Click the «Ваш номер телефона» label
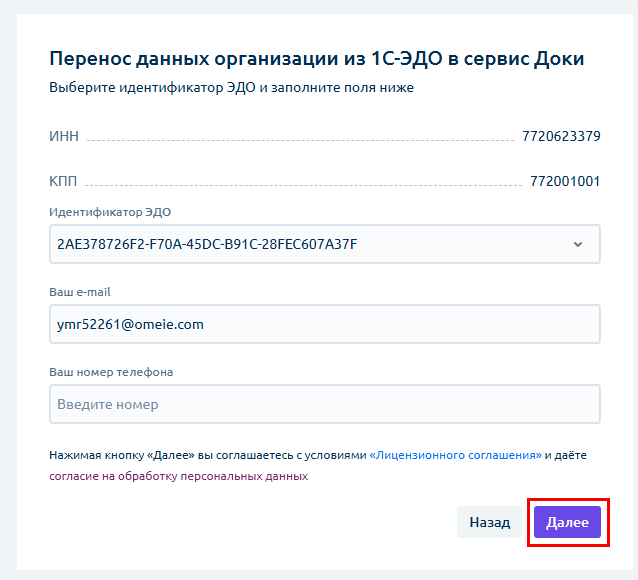 pyautogui.click(x=111, y=372)
